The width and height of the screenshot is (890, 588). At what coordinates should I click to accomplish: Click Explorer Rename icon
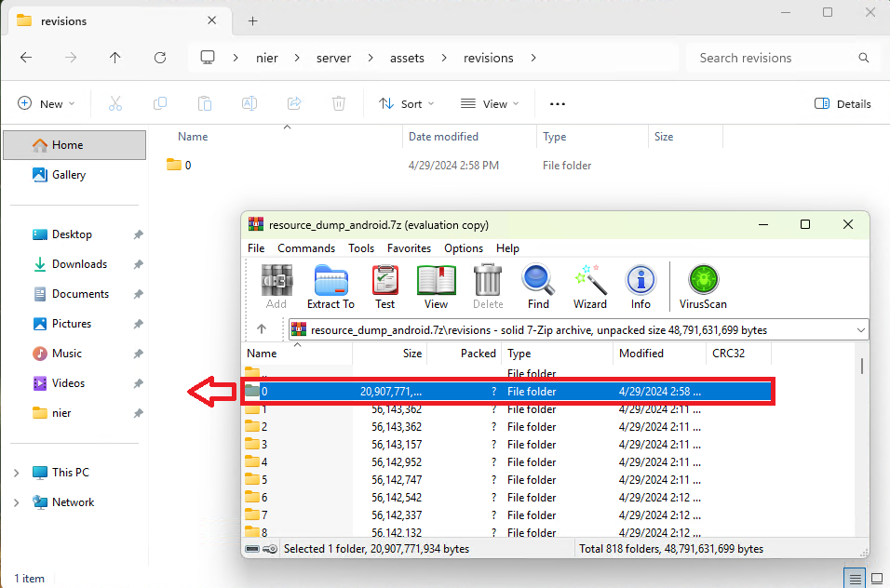[x=249, y=103]
